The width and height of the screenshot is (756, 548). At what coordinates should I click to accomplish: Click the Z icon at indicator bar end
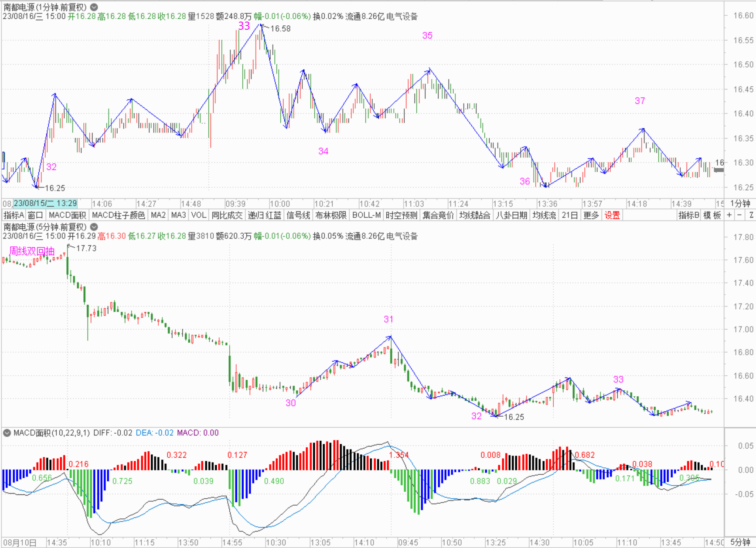point(751,215)
